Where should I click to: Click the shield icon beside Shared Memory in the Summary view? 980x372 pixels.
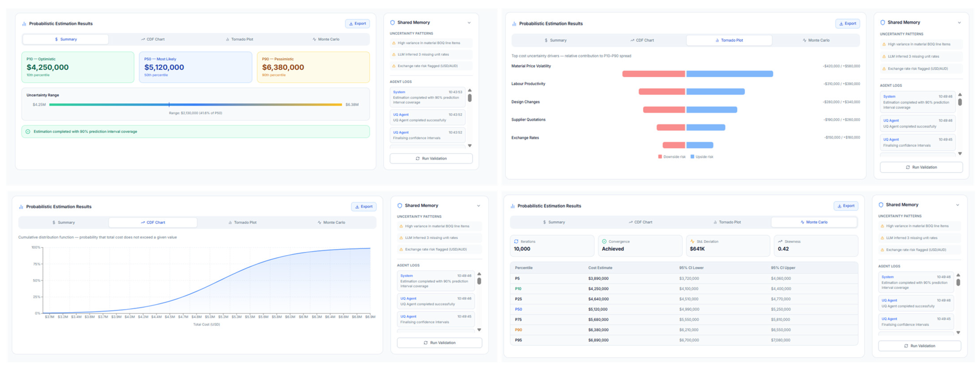392,23
